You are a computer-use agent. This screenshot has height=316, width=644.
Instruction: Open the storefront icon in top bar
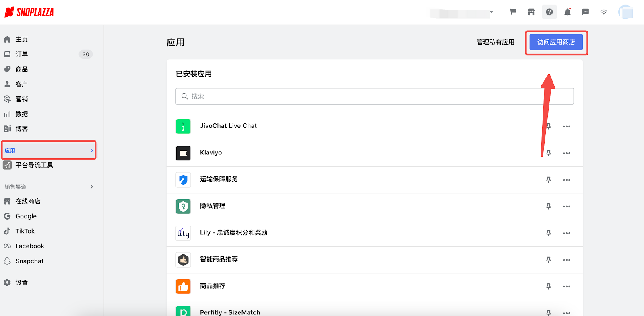pos(531,12)
